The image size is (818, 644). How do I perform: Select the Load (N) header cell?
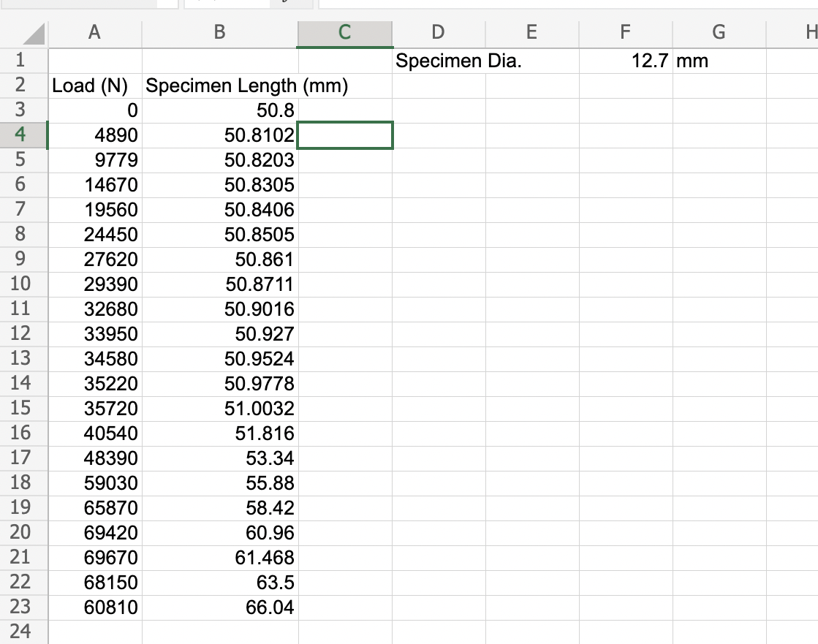pos(94,86)
